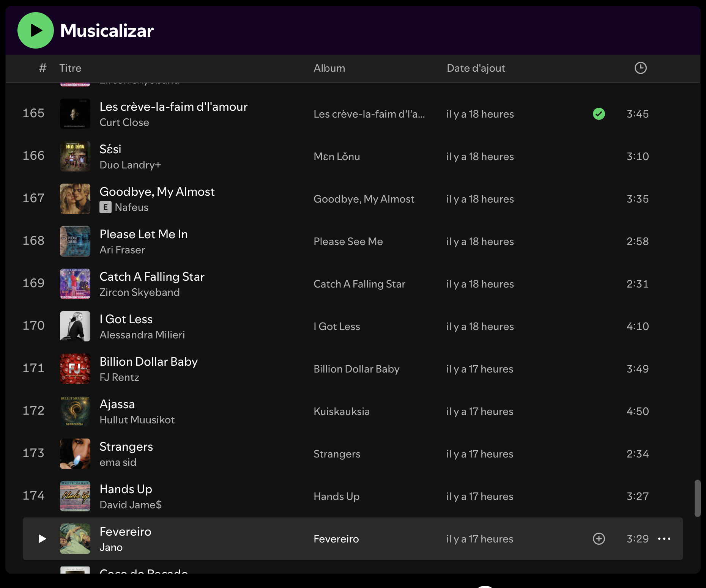Viewport: 706px width, 588px height.
Task: Open the song title I Got Less
Action: click(126, 319)
